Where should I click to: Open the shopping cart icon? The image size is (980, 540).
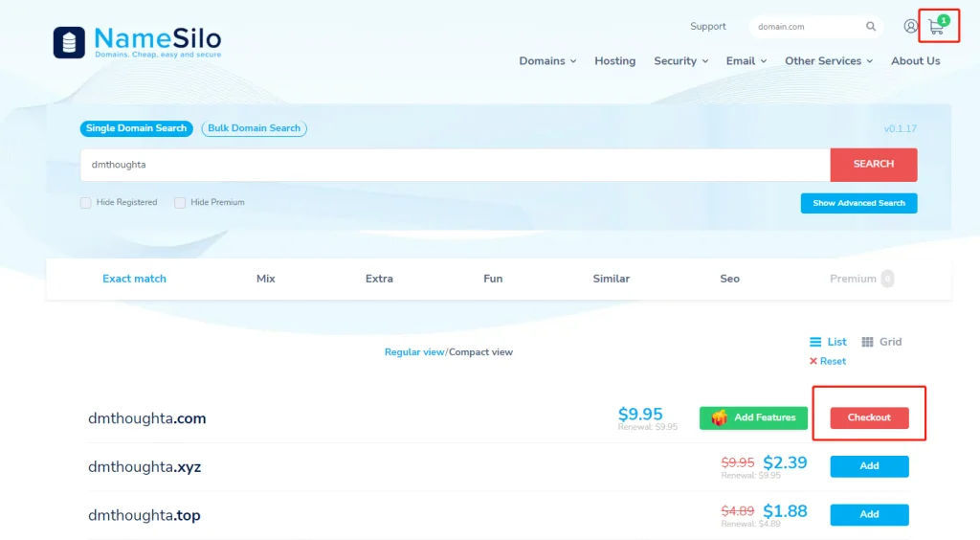tap(938, 26)
